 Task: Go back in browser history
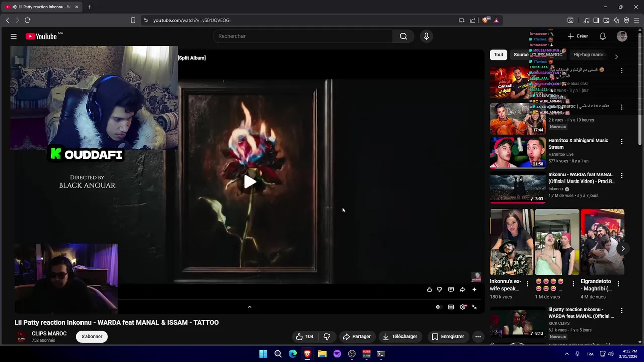click(x=7, y=20)
